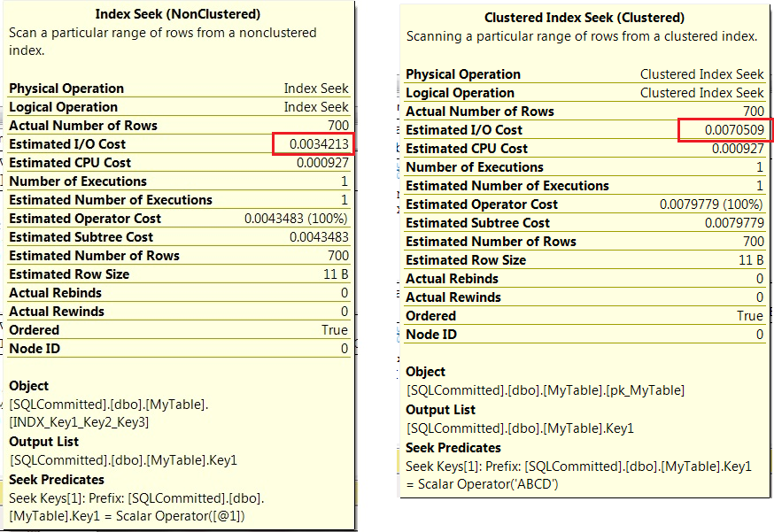Click the Estimated Subtree Cost value 0.0079779
Screen dimensions: 774x532
pyautogui.click(x=733, y=223)
